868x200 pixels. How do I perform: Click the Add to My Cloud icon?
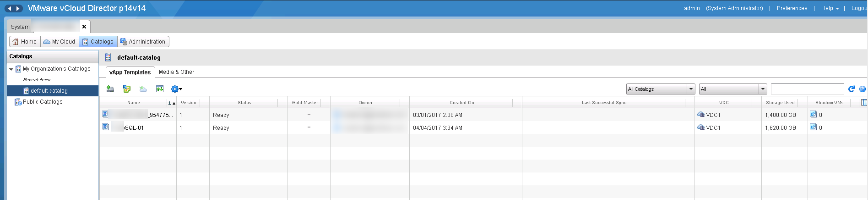coord(143,89)
